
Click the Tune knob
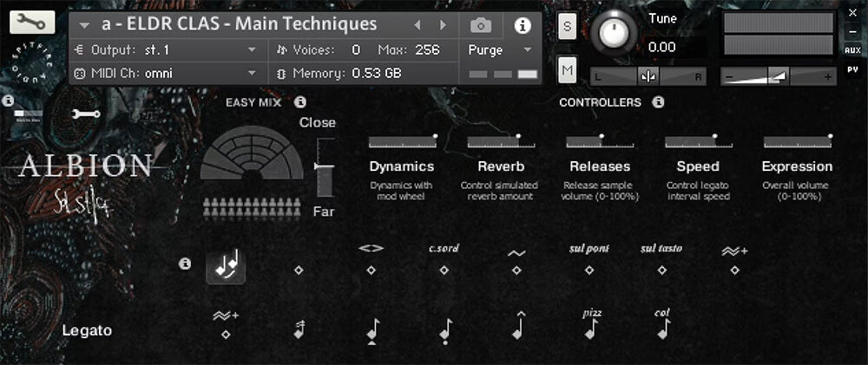tap(614, 33)
